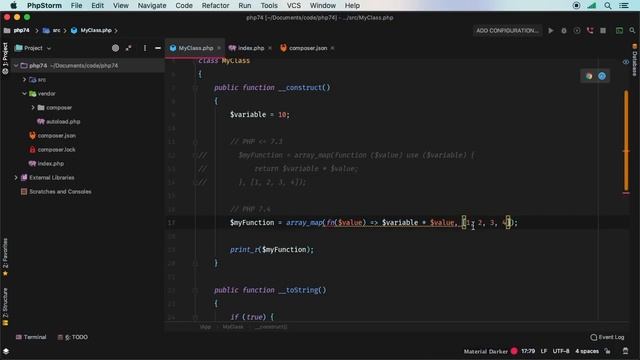Switch to the composer.json editor tab
Image resolution: width=640 pixels, height=360 pixels.
(308, 48)
